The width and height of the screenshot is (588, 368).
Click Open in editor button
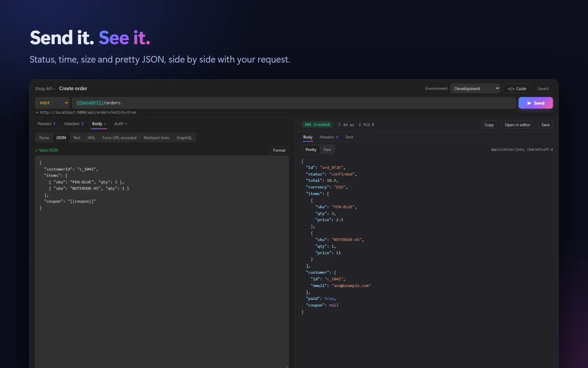517,125
